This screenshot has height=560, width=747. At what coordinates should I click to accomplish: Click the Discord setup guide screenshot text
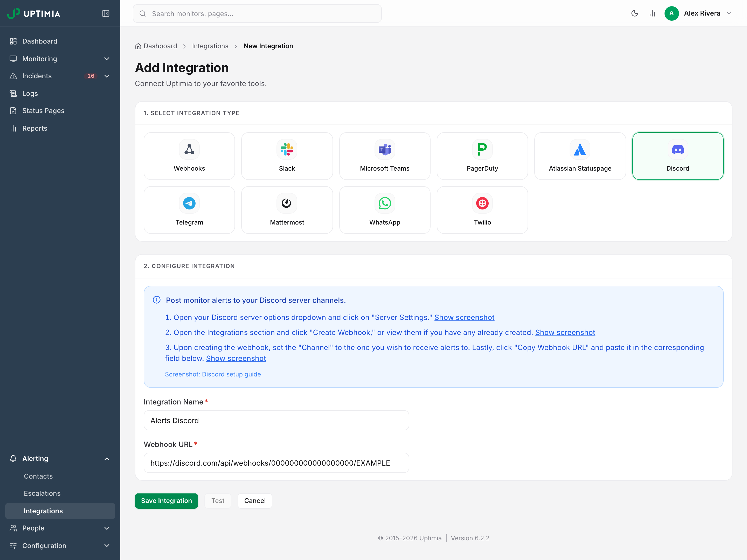(x=213, y=374)
